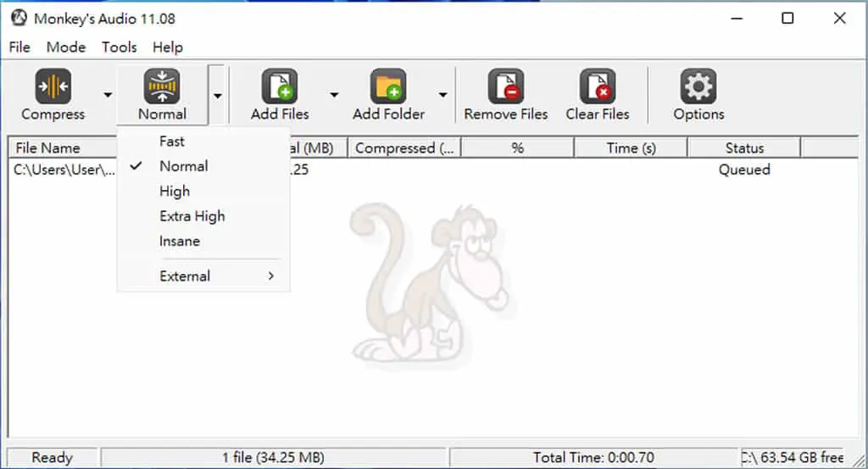This screenshot has height=469, width=868.
Task: Select Extra High compression level
Action: coord(203,216)
